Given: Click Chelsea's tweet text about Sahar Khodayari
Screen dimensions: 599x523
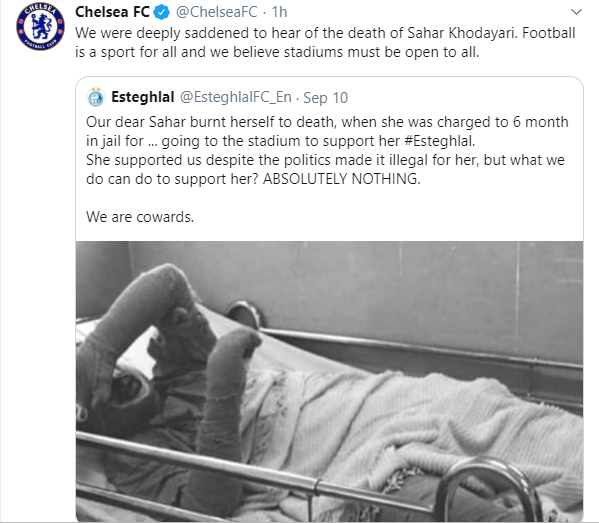Looking at the screenshot, I should [325, 42].
